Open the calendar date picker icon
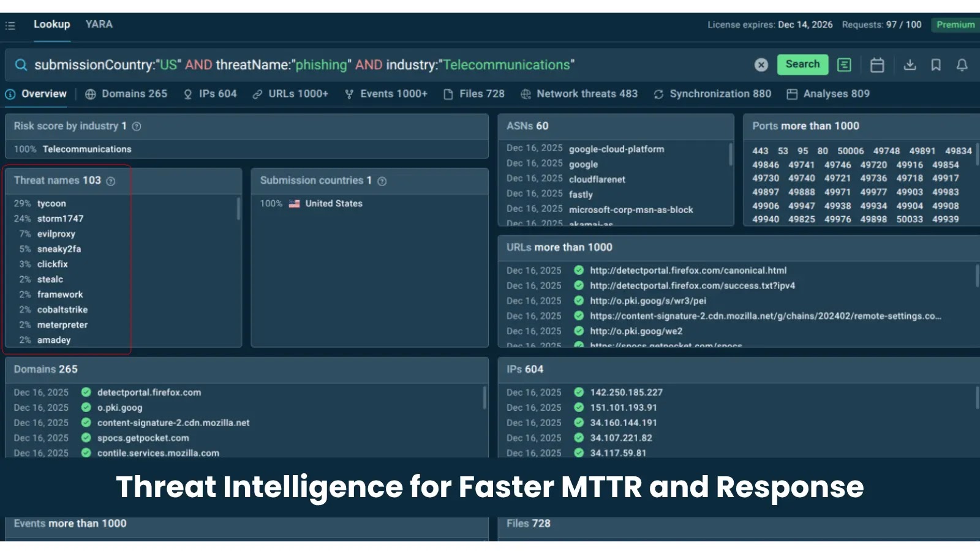Screen dimensions: 980x551 [x=876, y=65]
